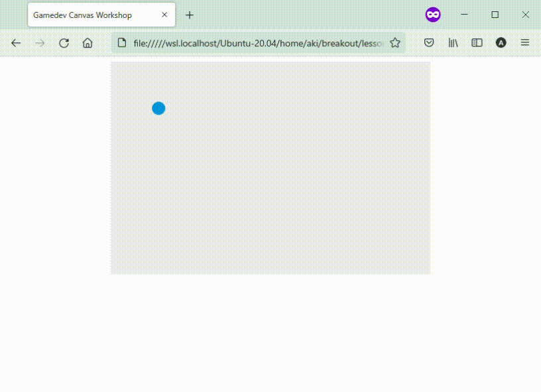This screenshot has width=541, height=392.
Task: Go back to the previous page
Action: [x=16, y=43]
